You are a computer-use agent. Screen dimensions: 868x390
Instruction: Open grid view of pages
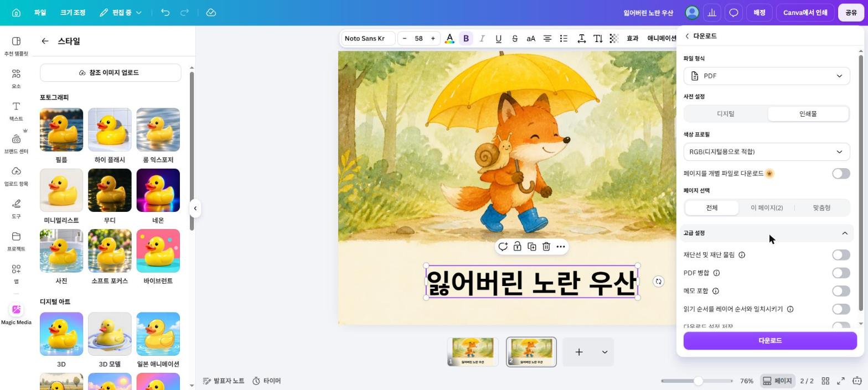coord(825,381)
